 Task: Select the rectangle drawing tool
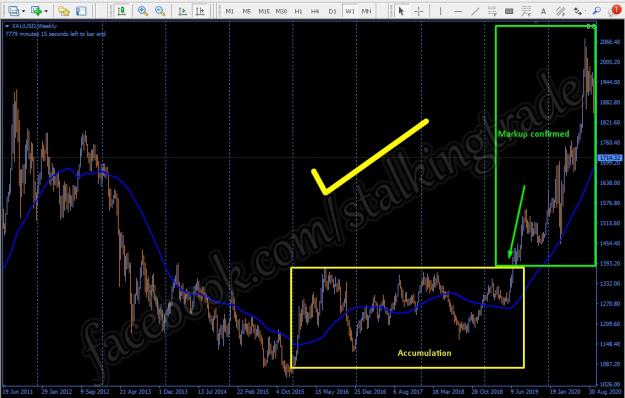click(x=509, y=11)
